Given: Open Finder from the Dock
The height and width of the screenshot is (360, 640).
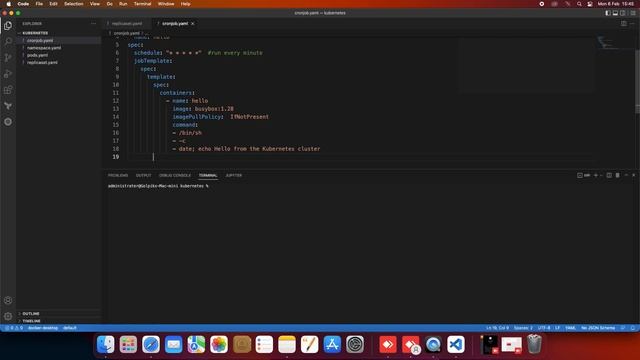Looking at the screenshot, I should pos(106,344).
